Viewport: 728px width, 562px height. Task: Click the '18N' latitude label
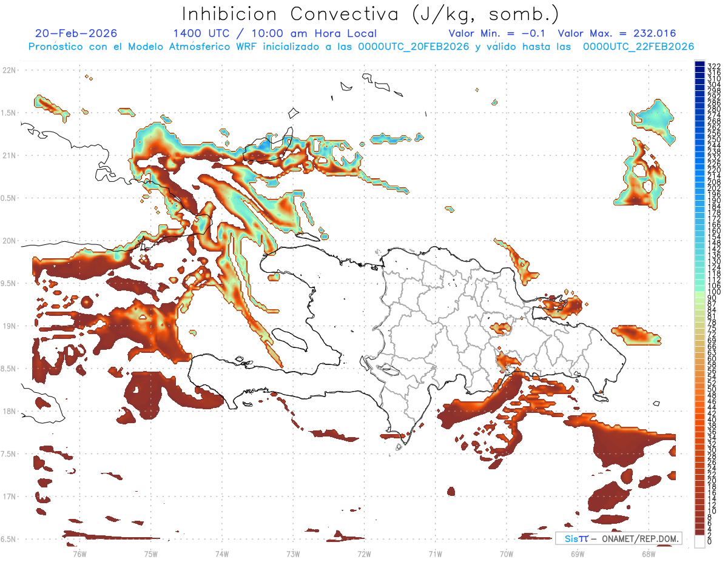9,412
